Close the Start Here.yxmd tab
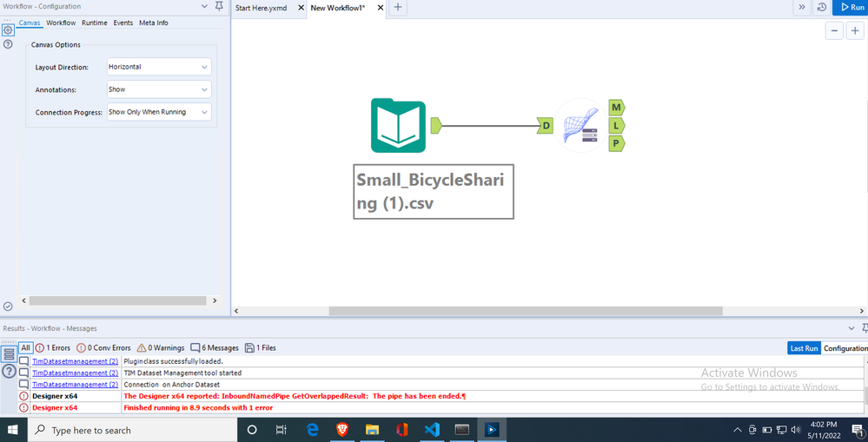Image resolution: width=868 pixels, height=442 pixels. tap(301, 9)
